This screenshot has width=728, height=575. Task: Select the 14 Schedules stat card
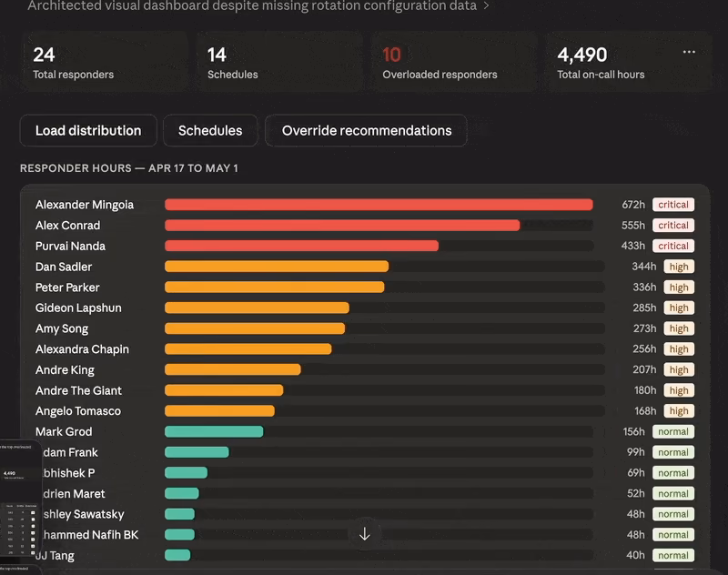pos(279,62)
